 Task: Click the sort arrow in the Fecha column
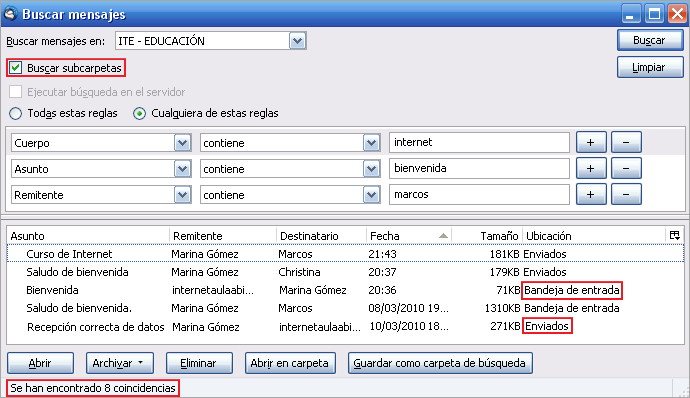click(x=443, y=236)
